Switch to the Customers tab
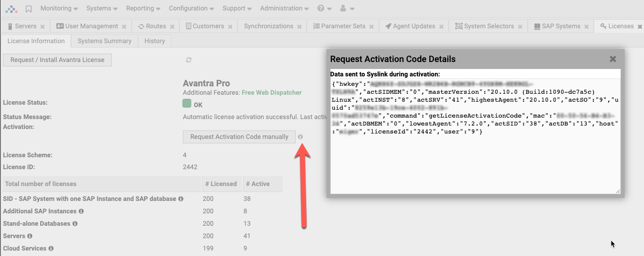644x256 pixels. pos(205,26)
